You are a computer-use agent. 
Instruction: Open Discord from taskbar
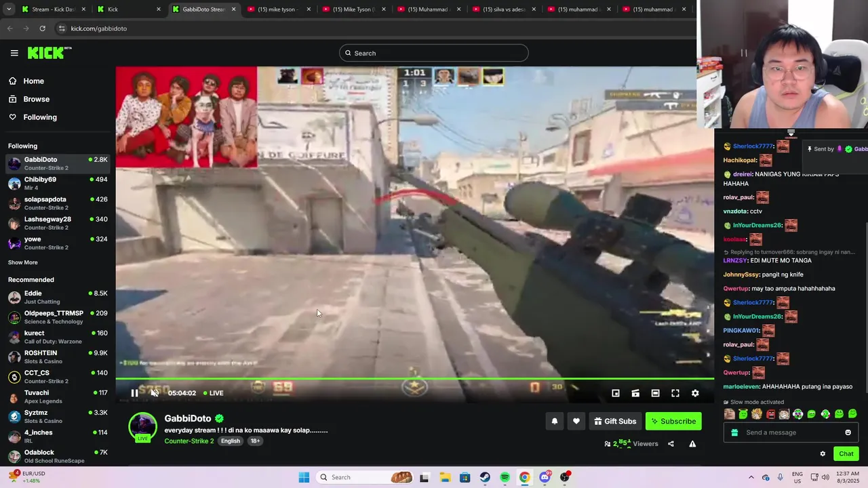[x=545, y=477]
